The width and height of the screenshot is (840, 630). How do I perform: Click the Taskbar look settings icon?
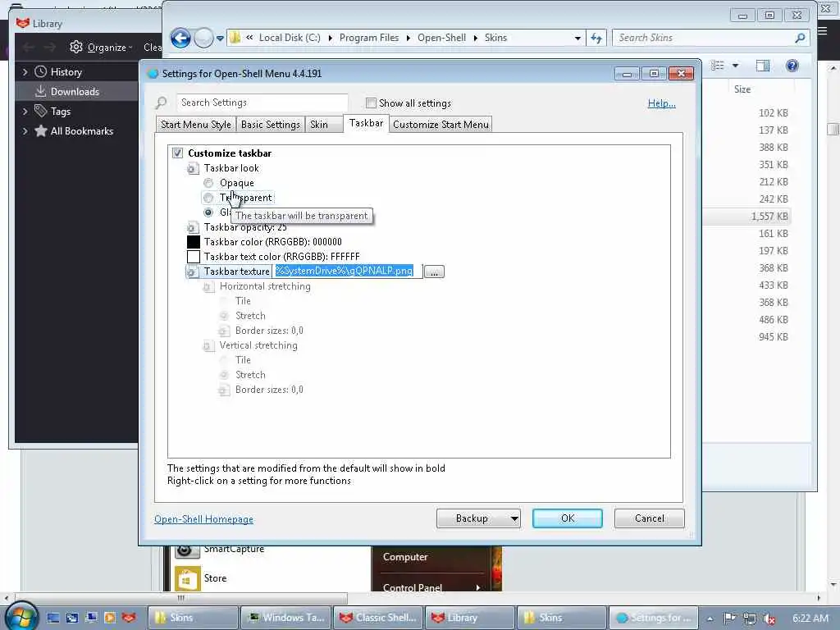pyautogui.click(x=192, y=169)
